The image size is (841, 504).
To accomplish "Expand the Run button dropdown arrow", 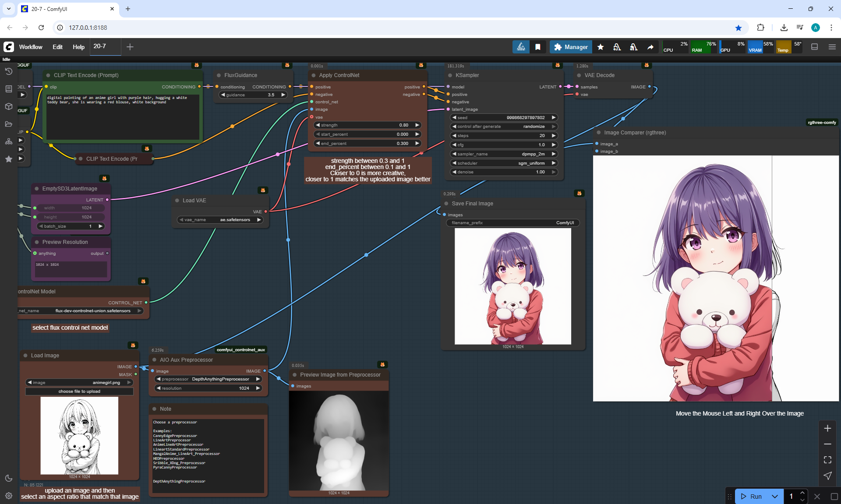I will pyautogui.click(x=775, y=497).
